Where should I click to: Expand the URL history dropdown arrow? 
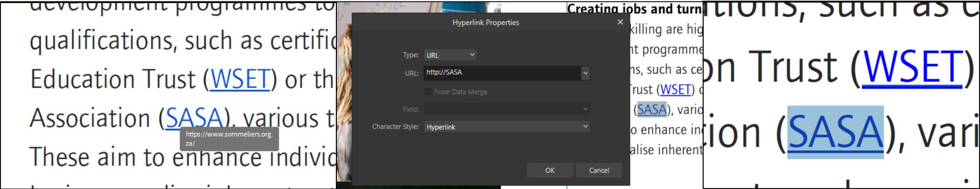585,73
